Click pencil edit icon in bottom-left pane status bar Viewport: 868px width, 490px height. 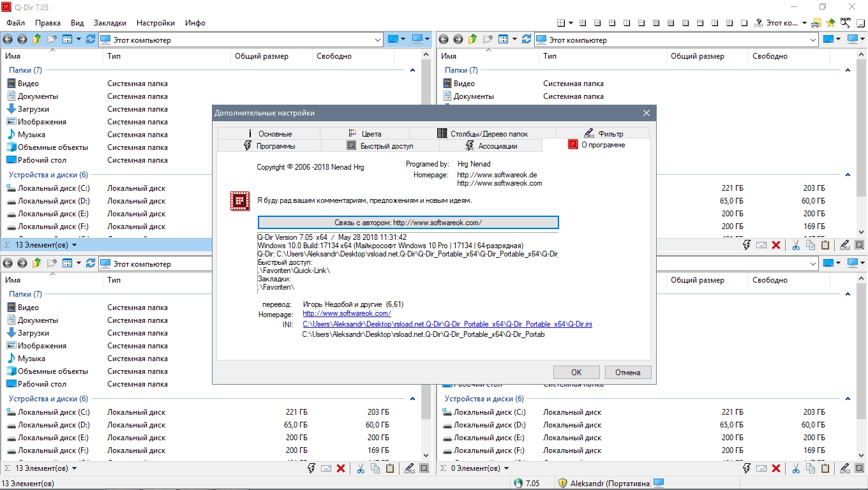coord(409,468)
